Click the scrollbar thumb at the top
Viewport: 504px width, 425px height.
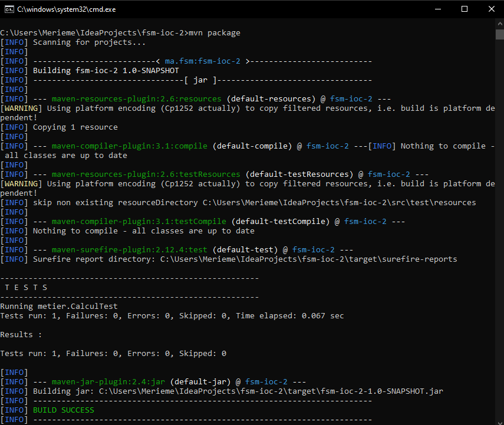coord(499,35)
